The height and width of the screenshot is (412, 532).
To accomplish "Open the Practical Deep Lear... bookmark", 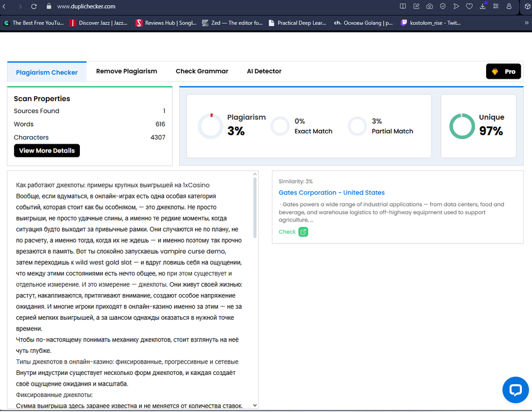I will 297,23.
